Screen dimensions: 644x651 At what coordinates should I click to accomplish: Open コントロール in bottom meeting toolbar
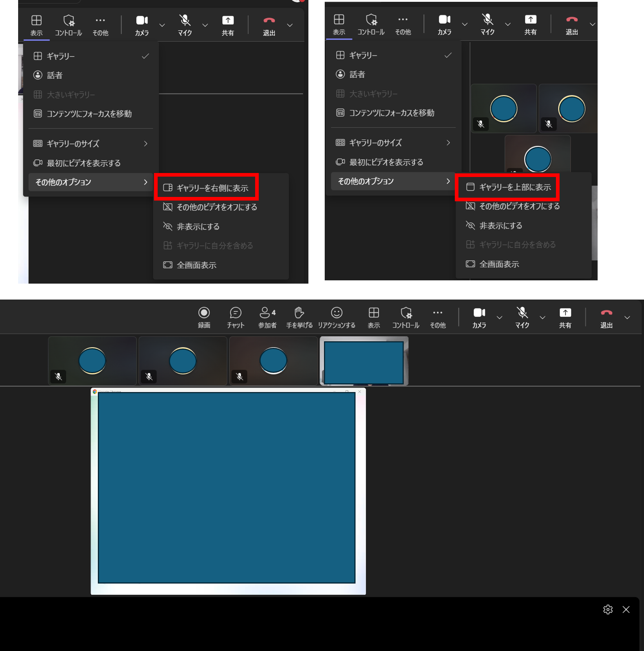(x=406, y=317)
